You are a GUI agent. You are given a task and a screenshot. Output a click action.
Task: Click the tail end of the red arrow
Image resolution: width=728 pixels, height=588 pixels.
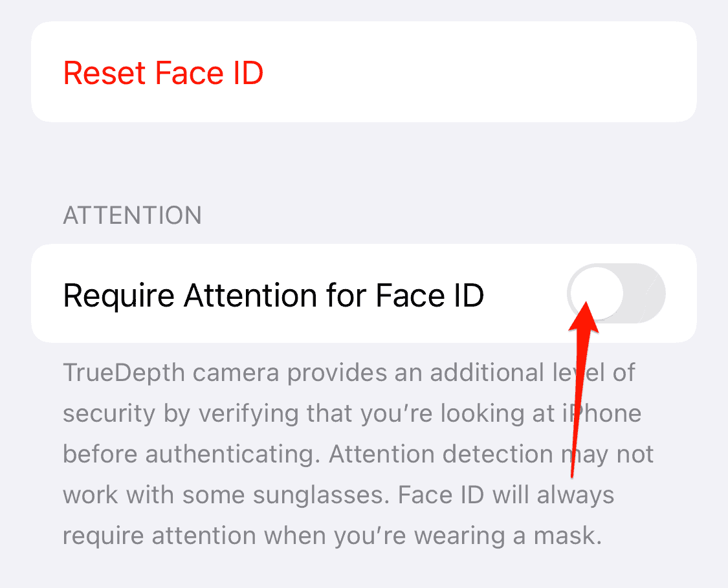571,475
